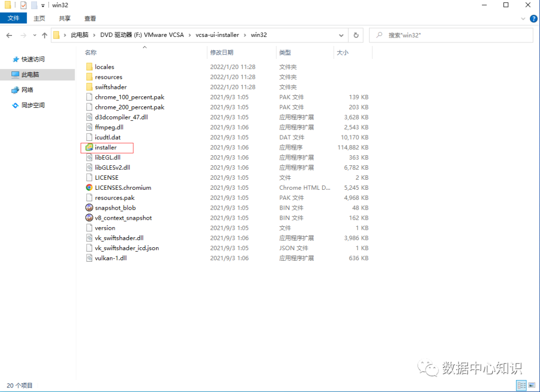Click the win32 breadcrumb segment

coord(259,35)
